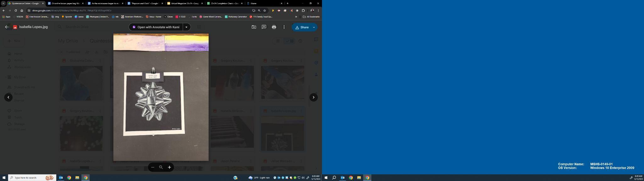
Task: Close the Isabella Lopes.jpg preview with back arrow
Action: click(x=7, y=27)
